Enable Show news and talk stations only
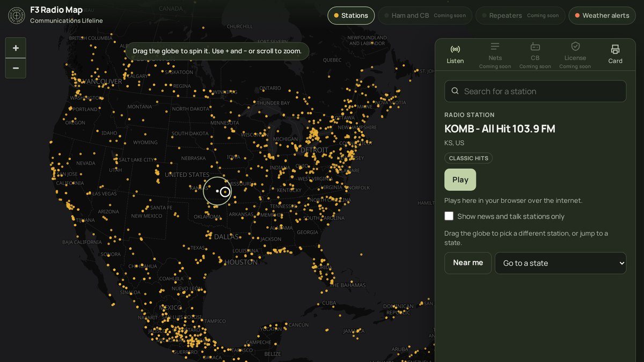Viewport: 644px width, 362px height. tap(449, 216)
